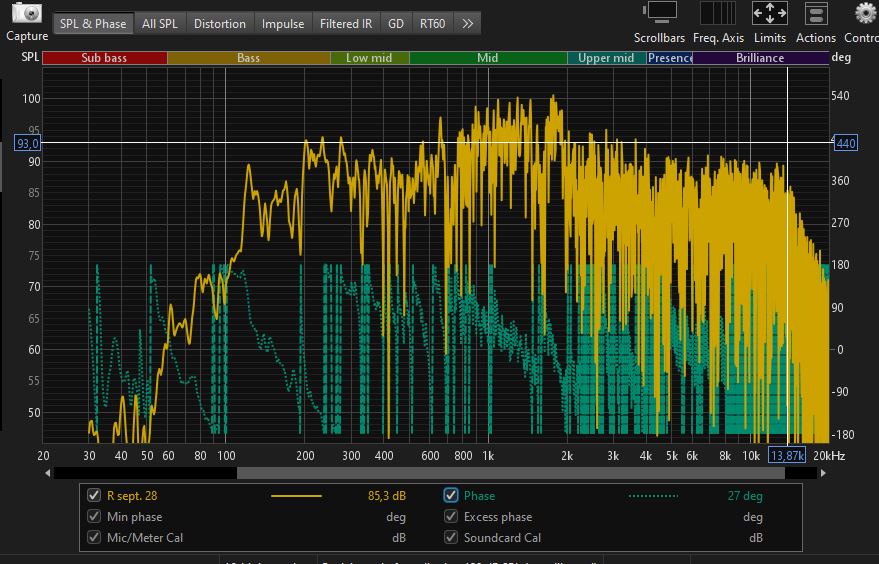Viewport: 879px width, 564px height.
Task: Uncheck the R sept. 28 trace checkbox
Action: tap(95, 495)
